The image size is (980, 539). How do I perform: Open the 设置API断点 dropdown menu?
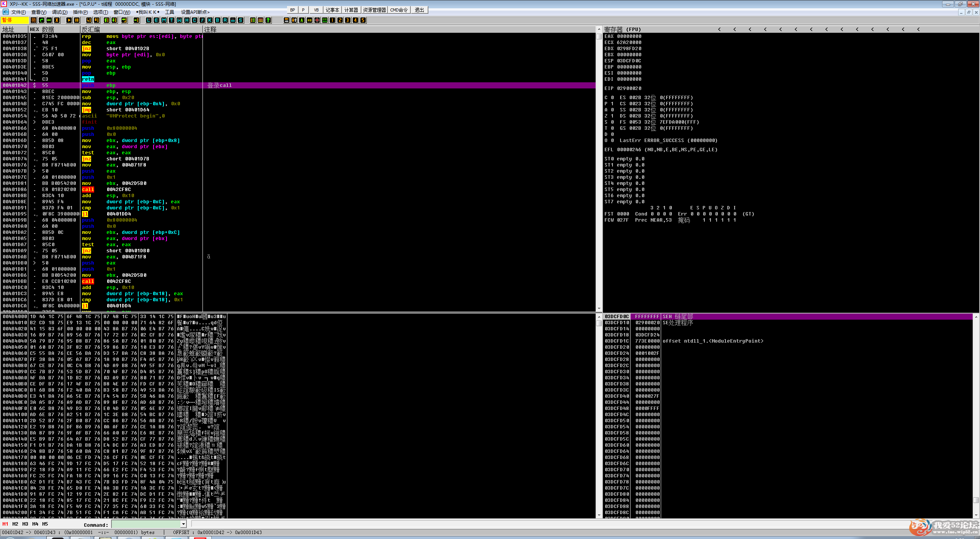tap(195, 12)
